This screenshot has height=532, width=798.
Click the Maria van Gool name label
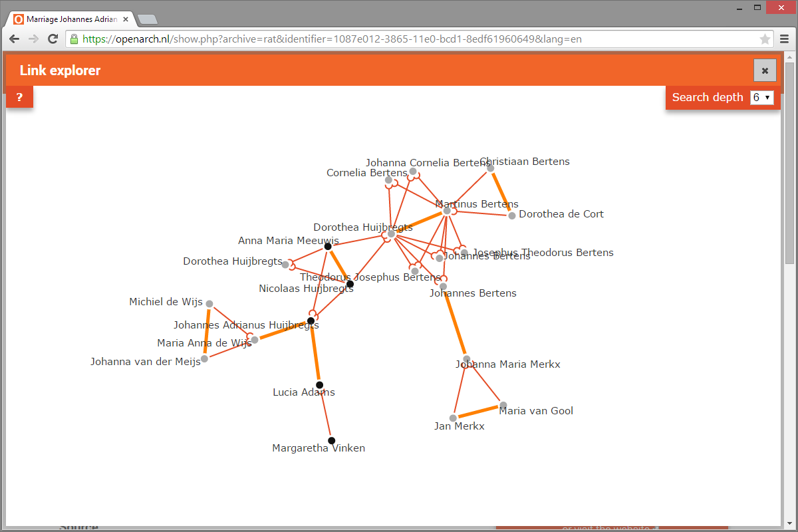[536, 411]
